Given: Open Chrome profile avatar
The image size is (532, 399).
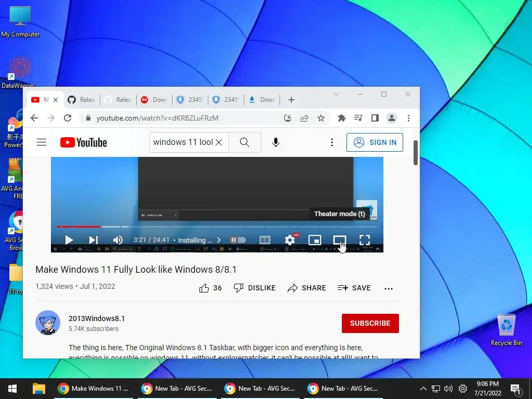Looking at the screenshot, I should coord(392,118).
